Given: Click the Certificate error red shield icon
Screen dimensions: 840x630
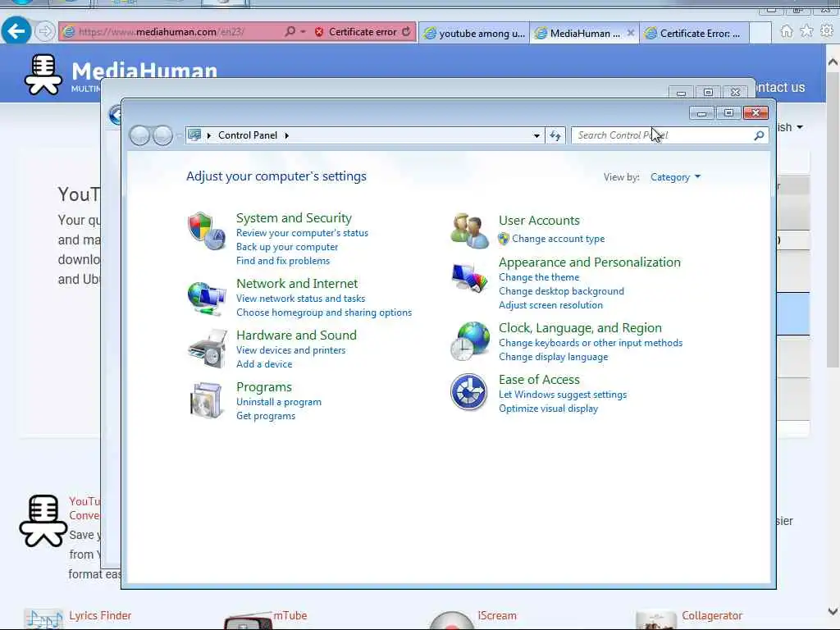Looking at the screenshot, I should 319,32.
